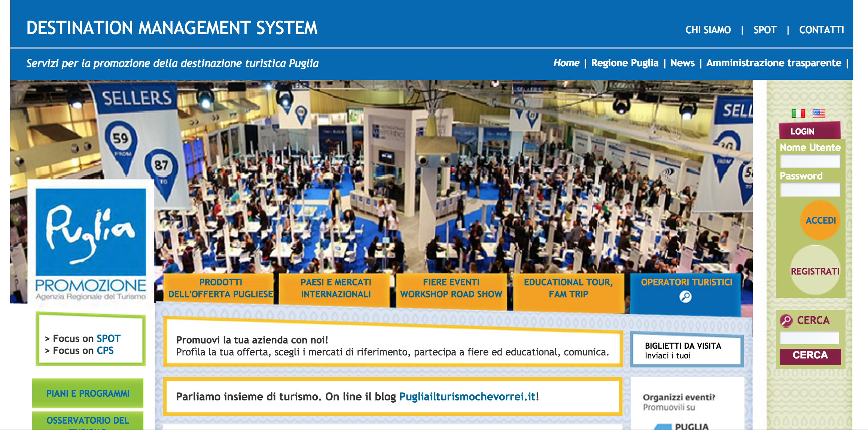Image resolution: width=868 pixels, height=430 pixels.
Task: Focus the Nome Utente input field
Action: [810, 161]
